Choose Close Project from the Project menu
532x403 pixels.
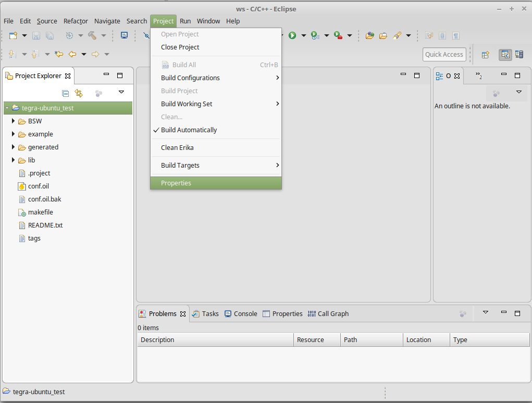[x=216, y=47]
